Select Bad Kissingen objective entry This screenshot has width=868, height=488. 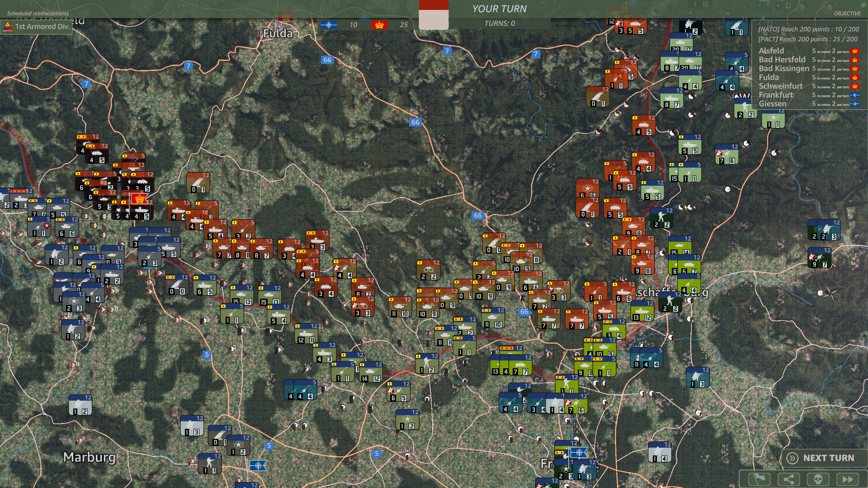(x=783, y=68)
